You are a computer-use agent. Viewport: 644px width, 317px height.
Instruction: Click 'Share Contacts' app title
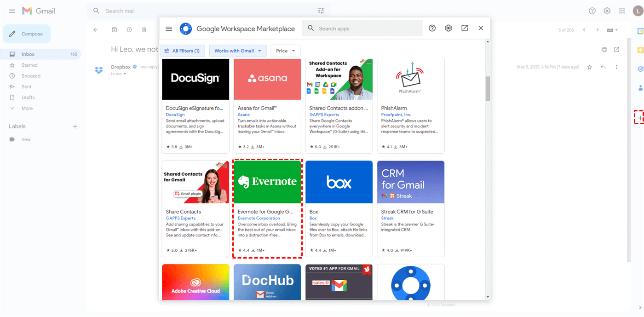coord(184,212)
